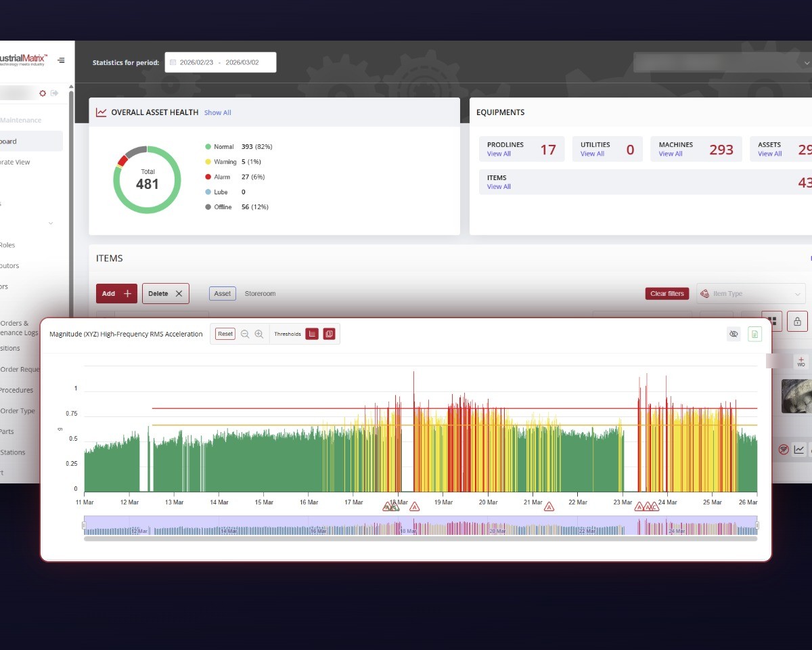Click the calendar icon in the date field

[x=173, y=62]
